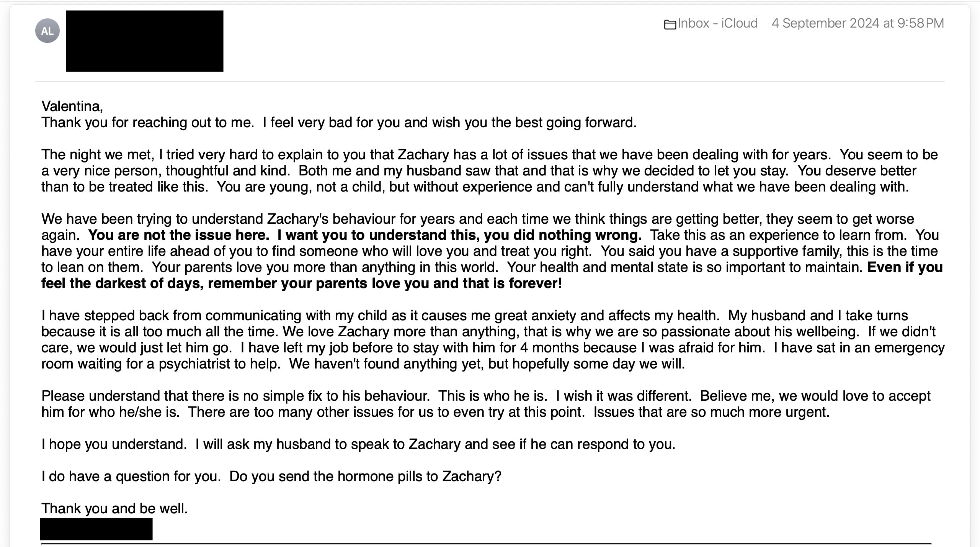980x547 pixels.
Task: Click the redacted signature block
Action: pos(96,529)
